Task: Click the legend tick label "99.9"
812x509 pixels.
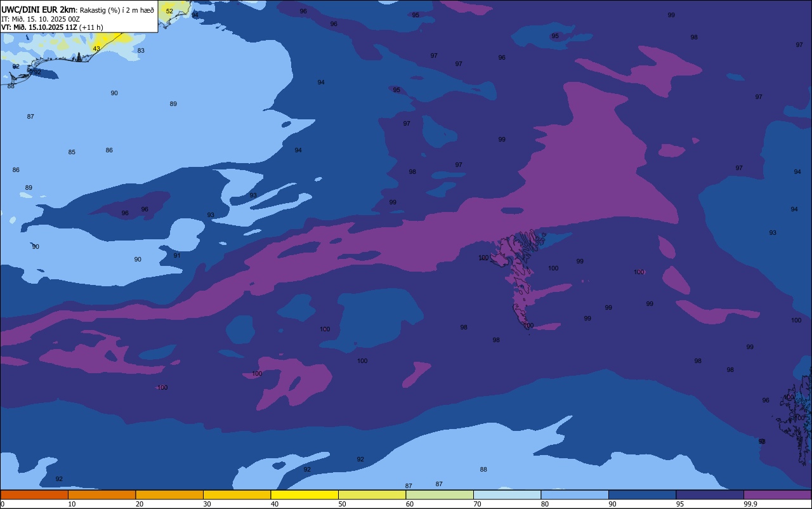Action: click(x=750, y=504)
